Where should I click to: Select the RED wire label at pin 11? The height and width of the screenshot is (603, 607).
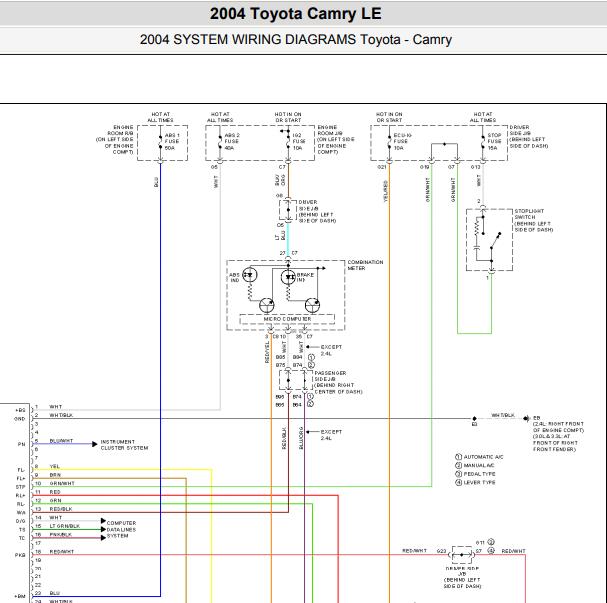(55, 492)
